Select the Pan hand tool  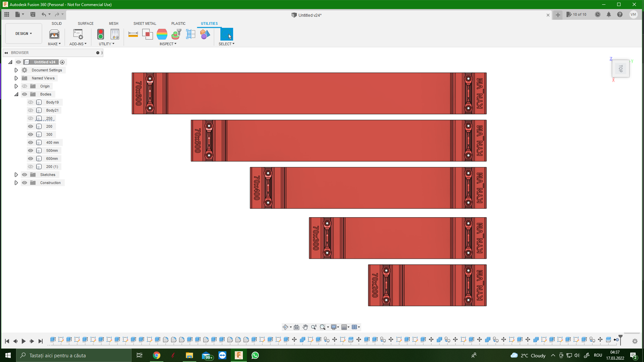tap(305, 327)
